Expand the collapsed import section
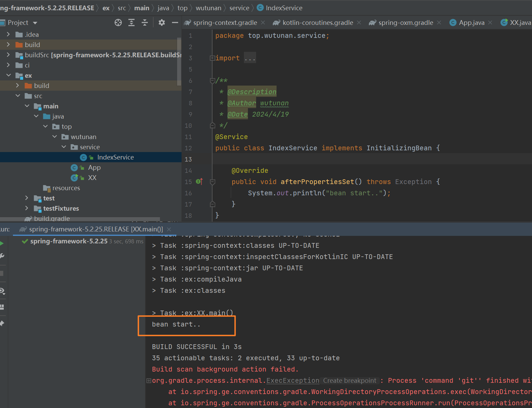The width and height of the screenshot is (532, 408). click(212, 58)
